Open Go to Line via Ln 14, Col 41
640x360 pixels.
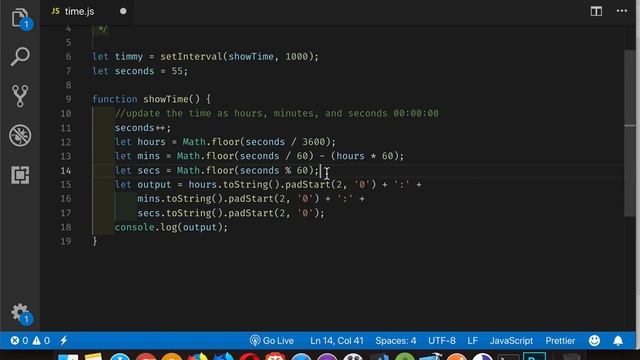(x=337, y=340)
